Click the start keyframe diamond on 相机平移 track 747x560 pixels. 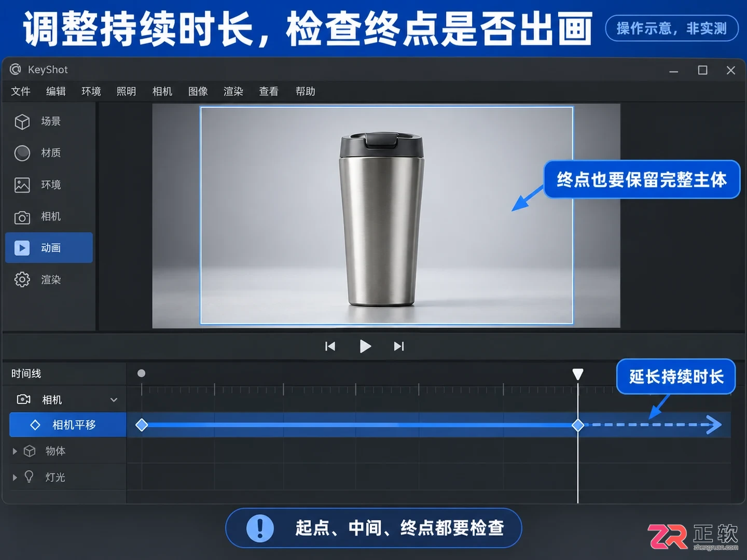[142, 425]
